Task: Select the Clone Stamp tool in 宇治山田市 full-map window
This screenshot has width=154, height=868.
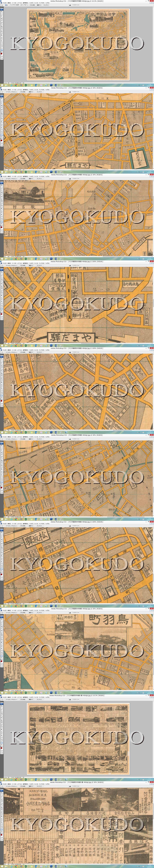Action: click(x=2, y=26)
